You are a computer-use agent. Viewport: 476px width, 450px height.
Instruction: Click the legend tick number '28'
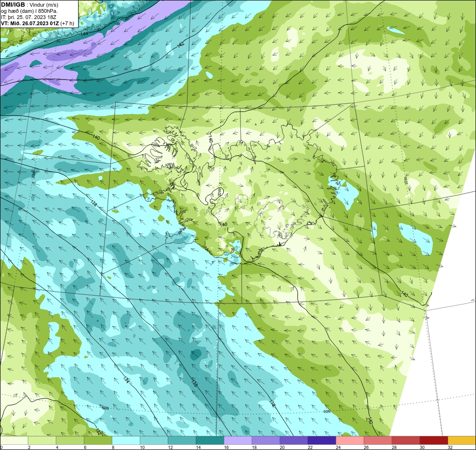pos(394,447)
